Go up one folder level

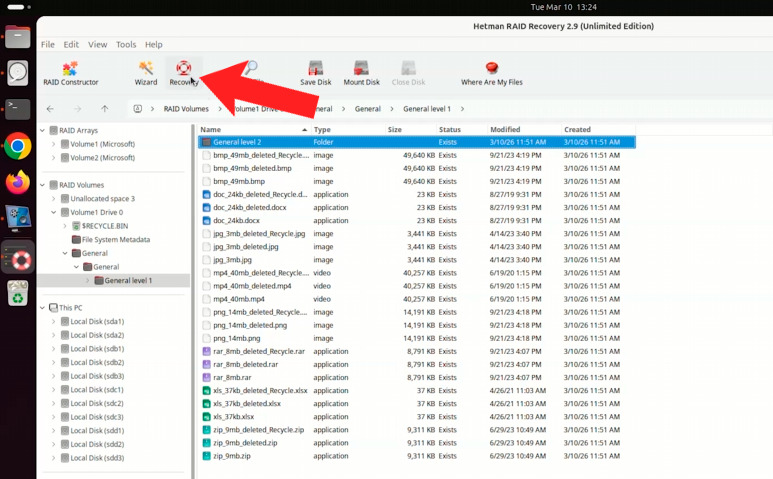point(105,109)
